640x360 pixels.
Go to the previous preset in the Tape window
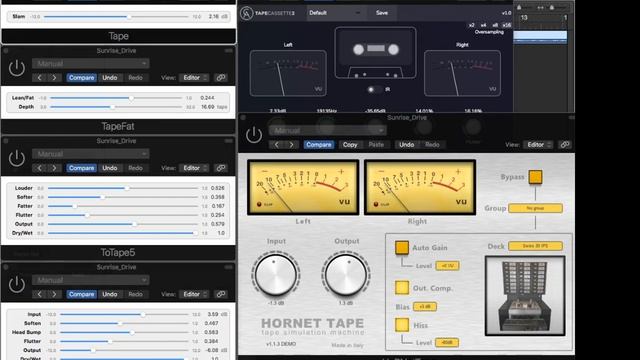pos(40,78)
